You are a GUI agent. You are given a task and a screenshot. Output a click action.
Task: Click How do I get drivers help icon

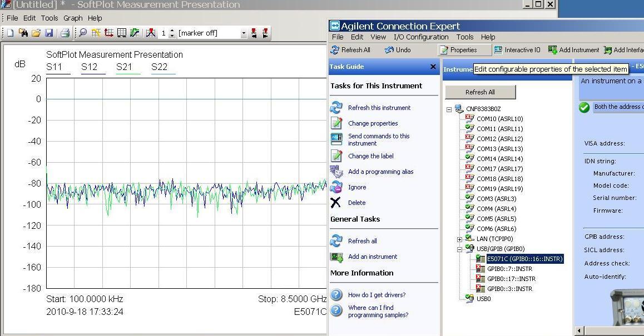pos(336,295)
